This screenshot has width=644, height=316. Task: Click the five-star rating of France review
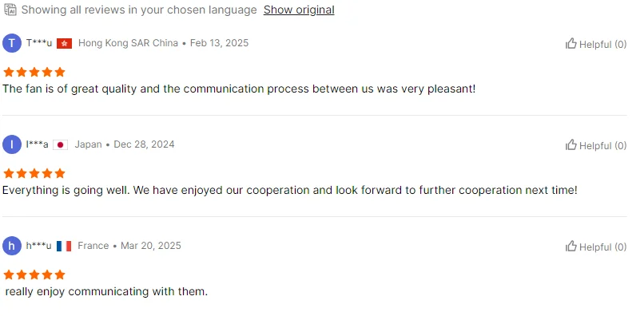point(34,275)
